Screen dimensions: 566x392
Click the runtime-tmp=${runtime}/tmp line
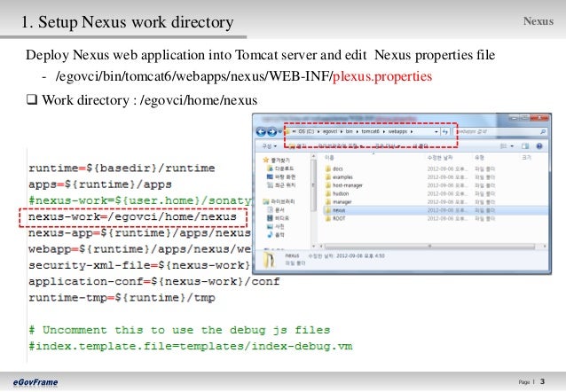tap(122, 297)
